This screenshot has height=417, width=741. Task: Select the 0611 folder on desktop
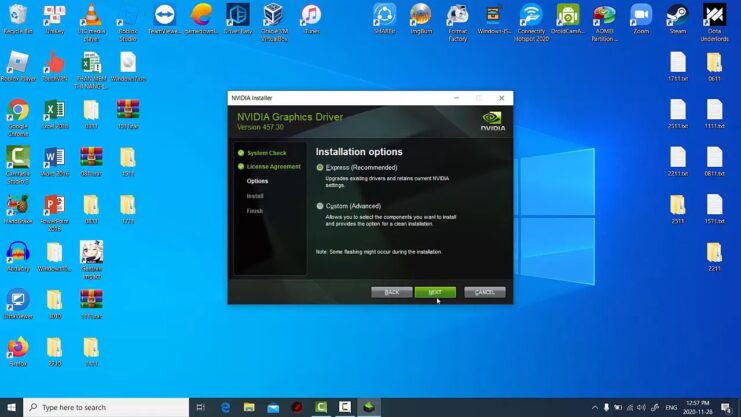714,67
